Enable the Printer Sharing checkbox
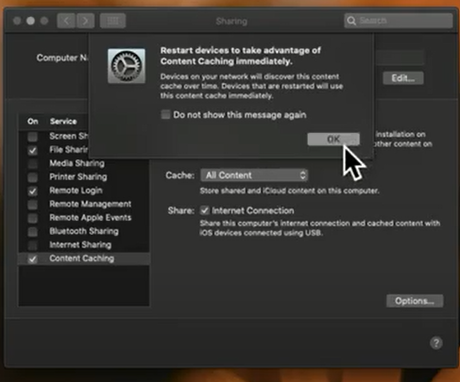460x382 pixels. (33, 177)
